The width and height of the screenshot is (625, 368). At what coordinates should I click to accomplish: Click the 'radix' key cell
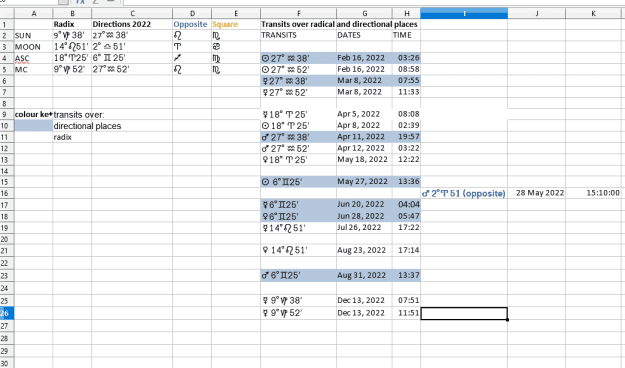[x=72, y=137]
